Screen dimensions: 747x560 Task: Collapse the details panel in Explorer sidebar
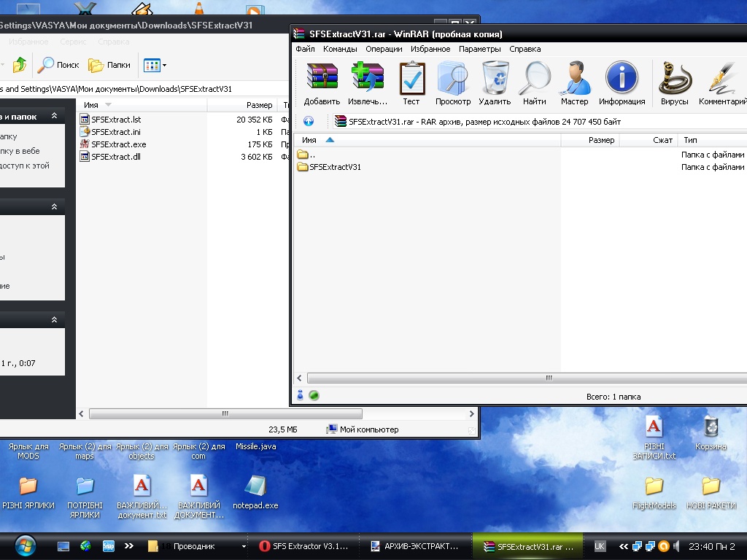click(54, 319)
